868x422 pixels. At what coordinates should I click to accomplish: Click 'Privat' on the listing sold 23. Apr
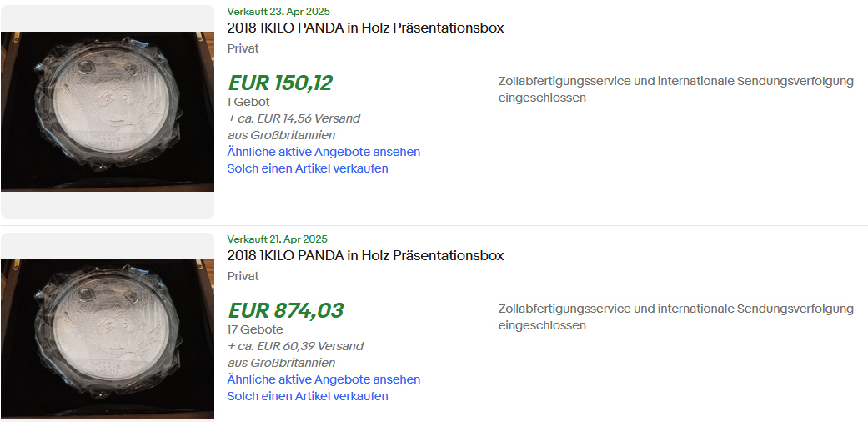coord(243,48)
